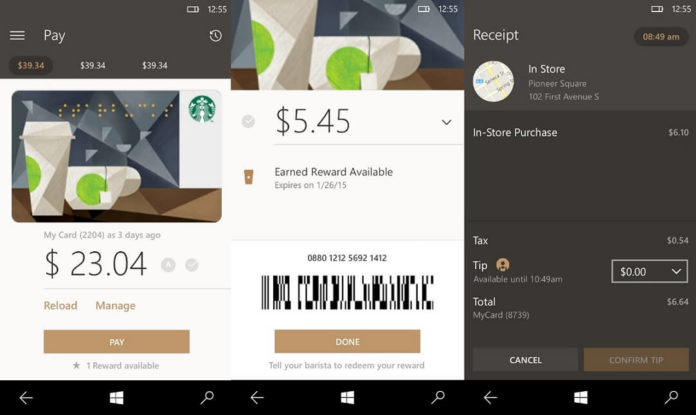This screenshot has width=696, height=415.
Task: Select the middle $39.34 card tab
Action: (x=93, y=66)
